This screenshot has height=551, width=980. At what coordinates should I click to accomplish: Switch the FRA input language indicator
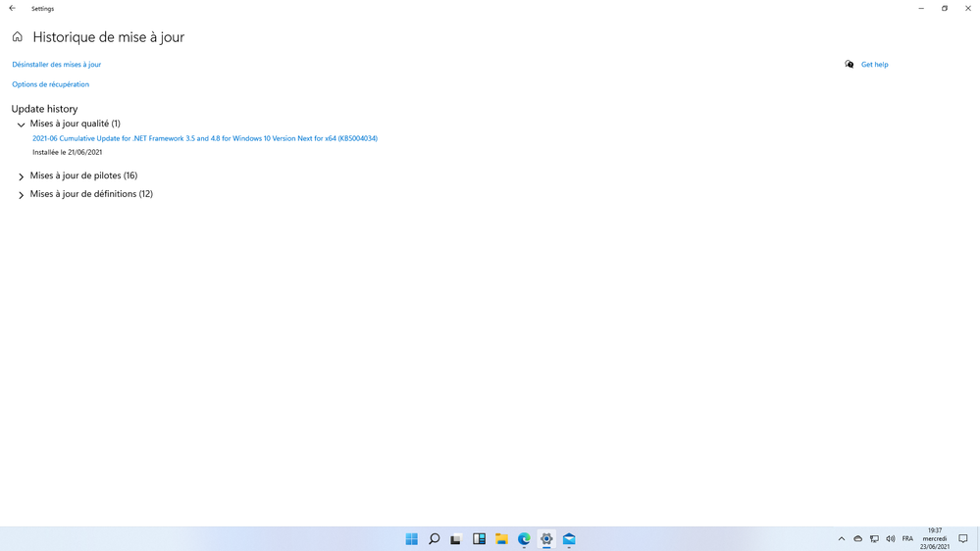click(907, 539)
